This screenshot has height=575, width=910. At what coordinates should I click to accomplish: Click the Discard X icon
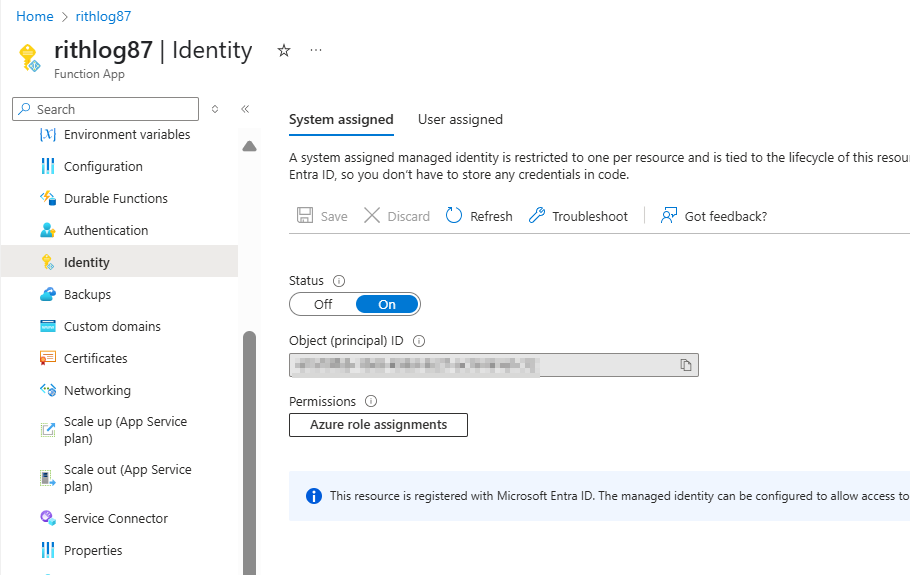click(372, 216)
